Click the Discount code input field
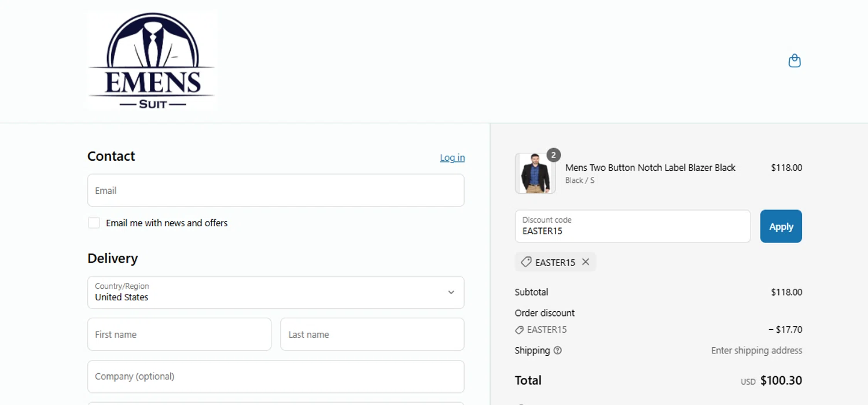The height and width of the screenshot is (405, 868). click(632, 226)
